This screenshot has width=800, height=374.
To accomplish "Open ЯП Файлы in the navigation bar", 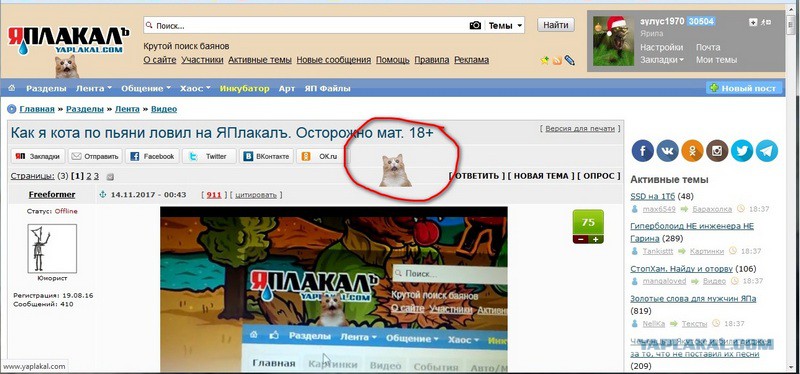I will pos(328,88).
